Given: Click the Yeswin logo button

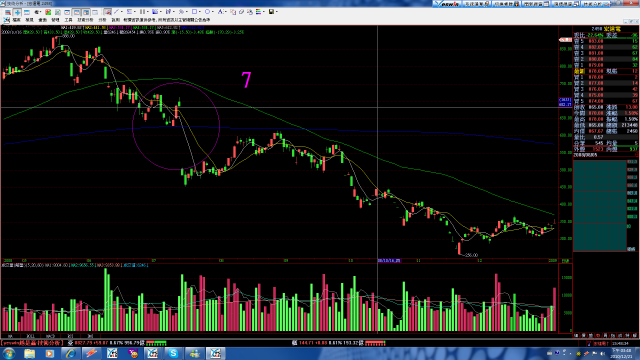Looking at the screenshot, I should [x=447, y=4].
